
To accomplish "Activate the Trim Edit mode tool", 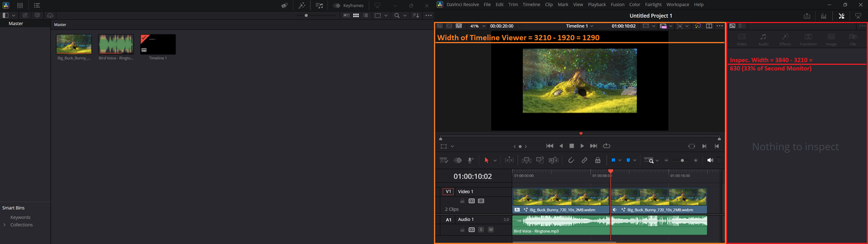I will pyautogui.click(x=509, y=160).
